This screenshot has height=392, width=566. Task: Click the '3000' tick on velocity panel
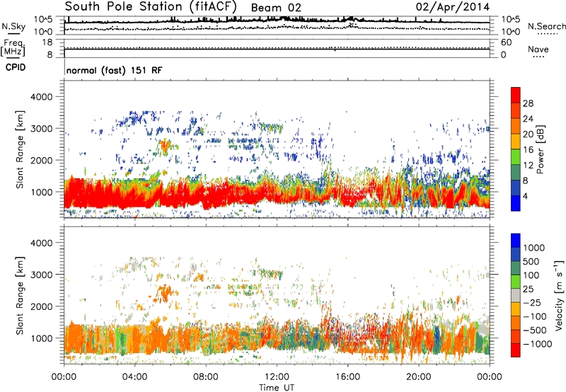[41, 275]
